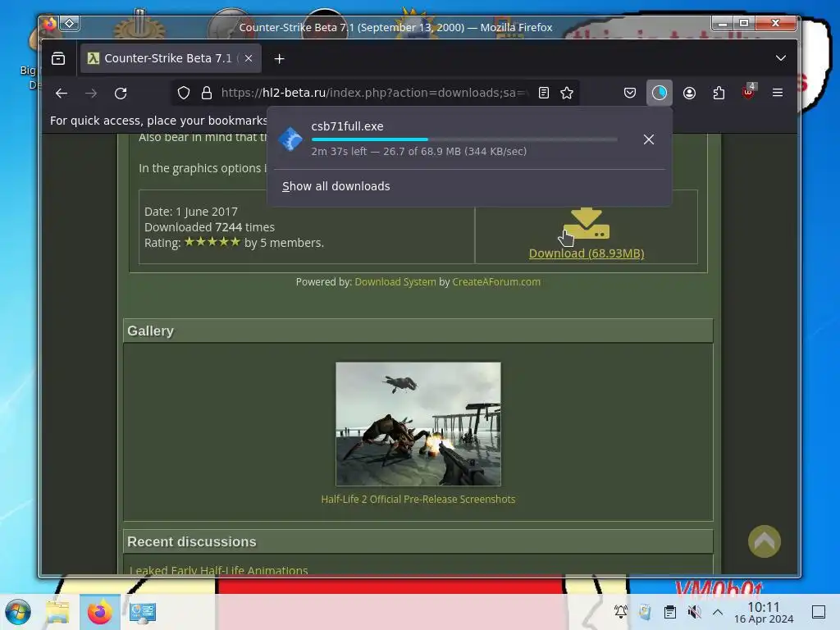Click the Recent discussions header
This screenshot has width=840, height=630.
click(x=418, y=541)
